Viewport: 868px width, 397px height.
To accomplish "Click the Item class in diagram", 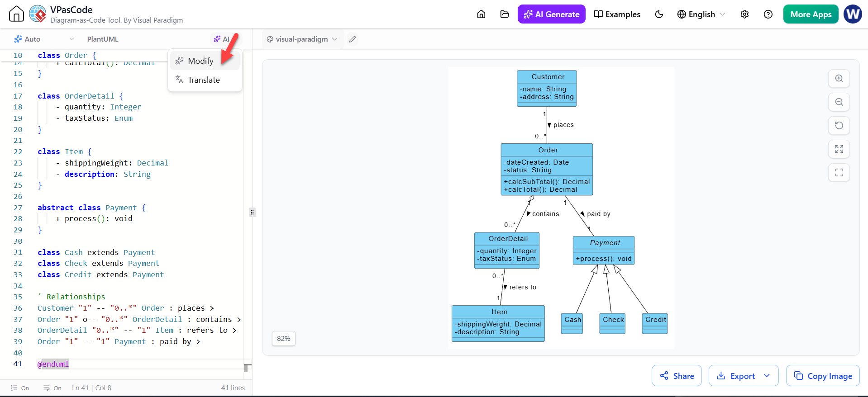I will point(498,323).
